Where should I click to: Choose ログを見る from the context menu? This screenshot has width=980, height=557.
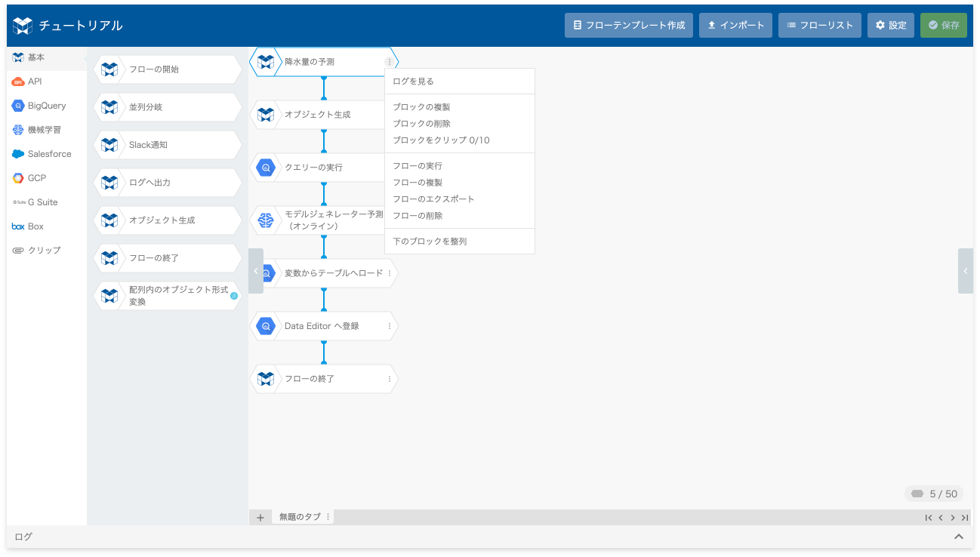(460, 82)
